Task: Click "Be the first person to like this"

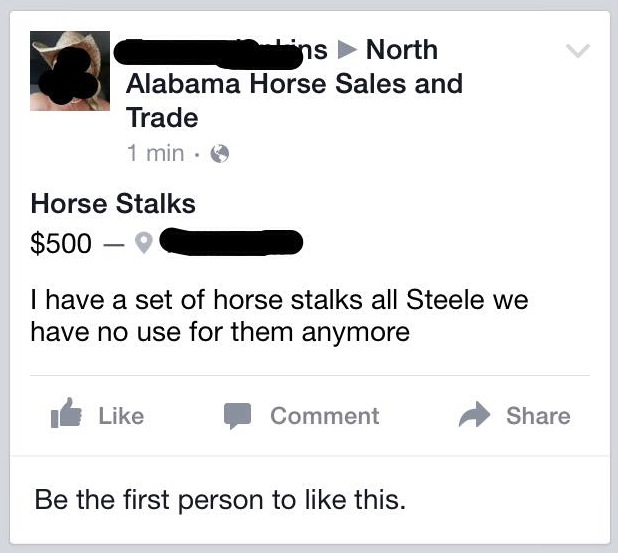Action: coord(220,500)
